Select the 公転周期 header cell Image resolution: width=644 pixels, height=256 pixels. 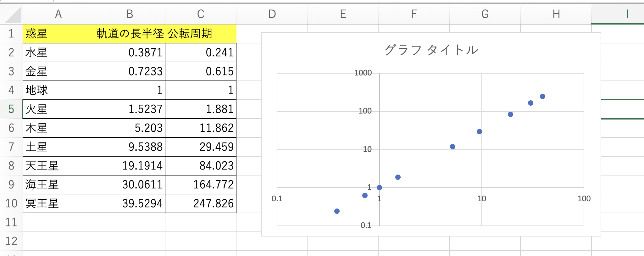(x=201, y=34)
